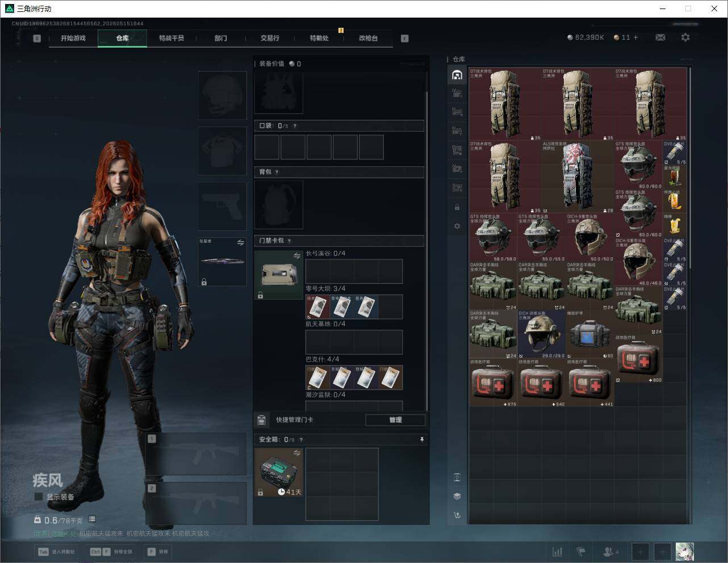Click the pin icon on the 安全箱 header

coord(421,439)
